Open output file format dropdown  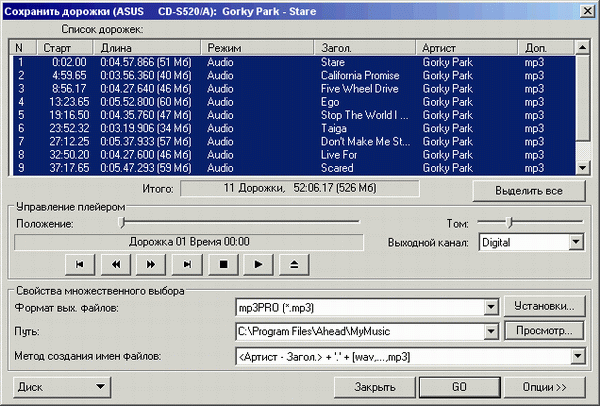point(491,307)
